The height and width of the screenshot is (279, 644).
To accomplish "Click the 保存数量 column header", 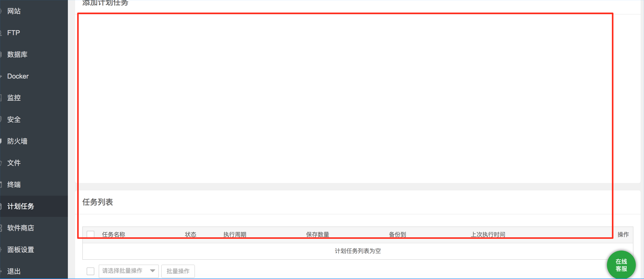I will [x=317, y=234].
